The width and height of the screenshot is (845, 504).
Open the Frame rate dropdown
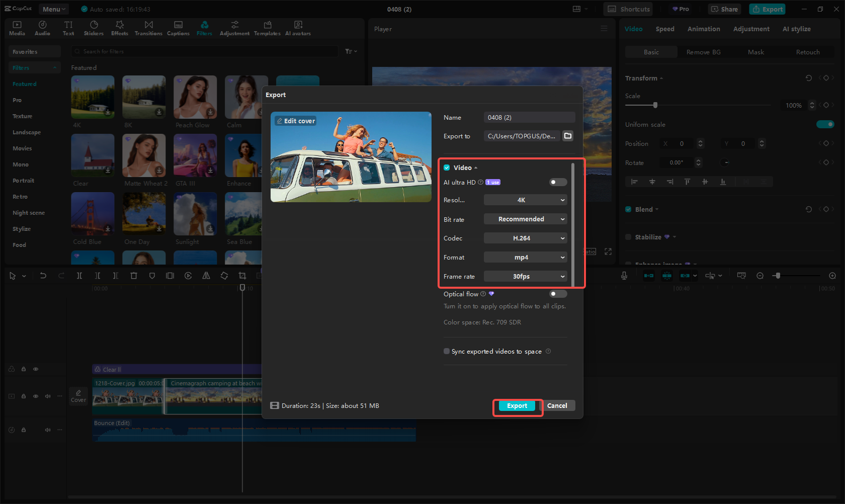tap(525, 276)
